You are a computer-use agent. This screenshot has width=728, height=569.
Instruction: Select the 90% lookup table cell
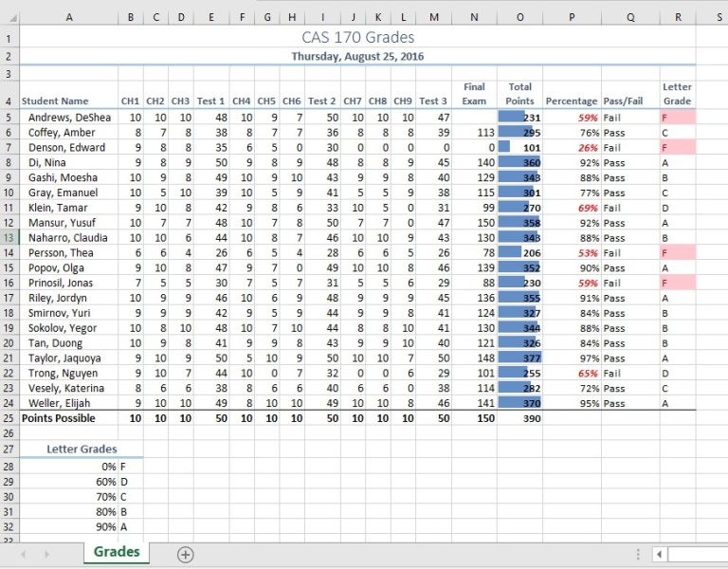pyautogui.click(x=68, y=526)
